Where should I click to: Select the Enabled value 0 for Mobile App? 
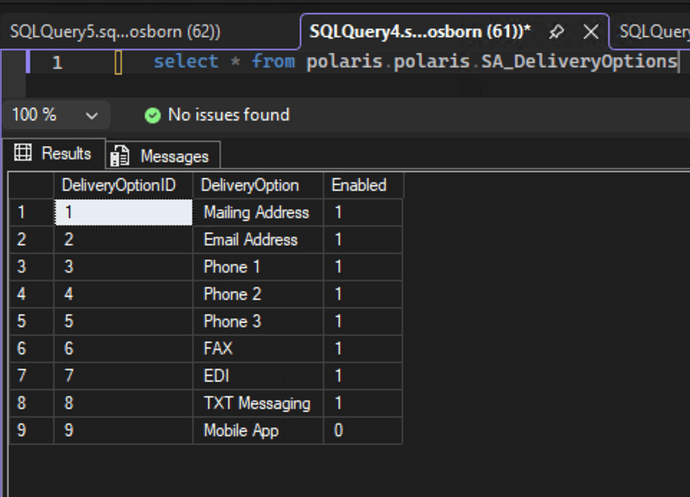[x=363, y=431]
